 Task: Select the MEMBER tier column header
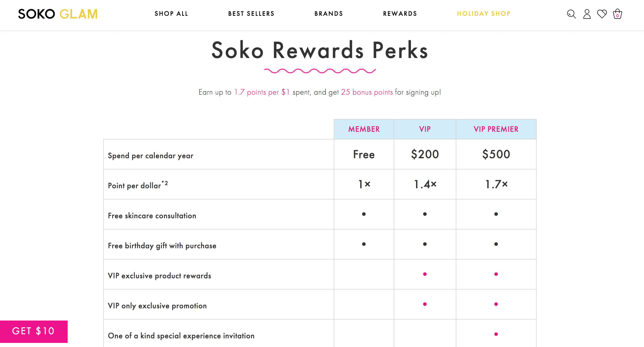click(x=364, y=129)
